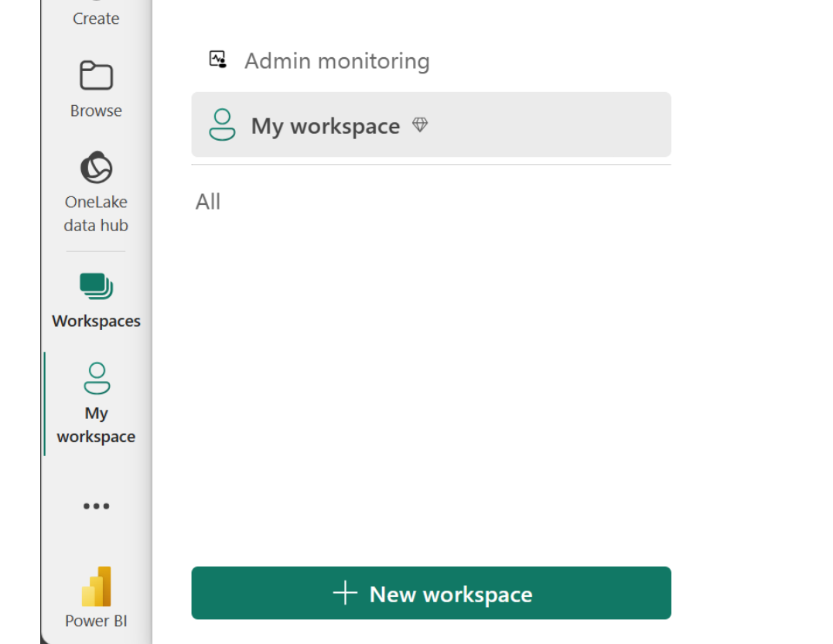Click the All section heading
This screenshot has height=644, width=833.
click(x=208, y=202)
